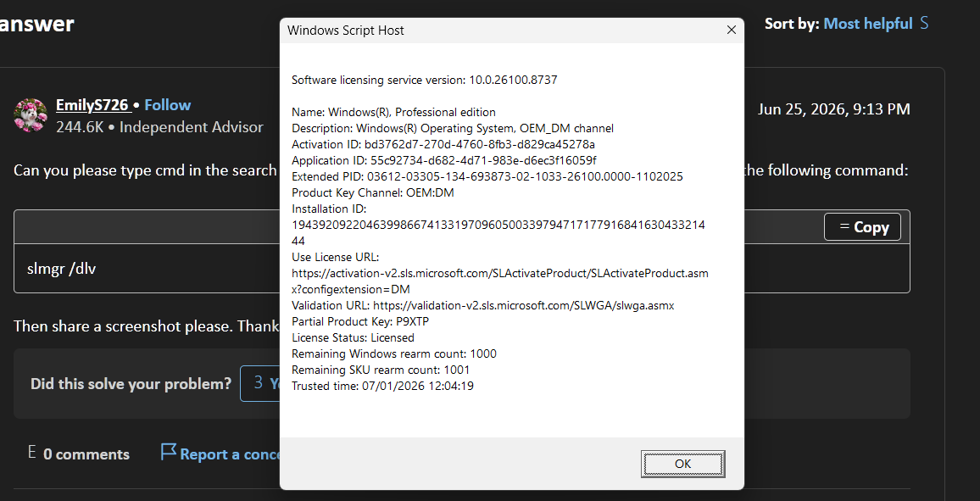980x501 pixels.
Task: Click Remaining Windows rearm count: 1000
Action: pyautogui.click(x=394, y=353)
